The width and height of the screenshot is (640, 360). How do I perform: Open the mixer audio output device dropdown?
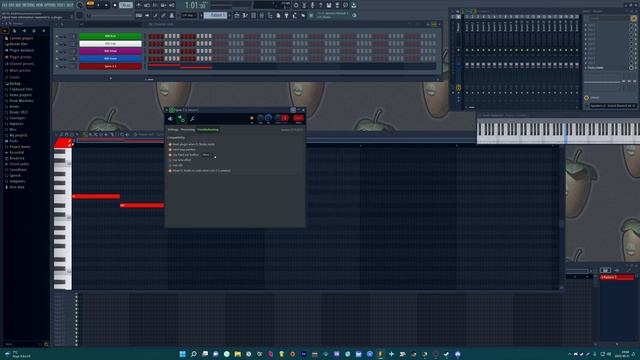pos(612,106)
